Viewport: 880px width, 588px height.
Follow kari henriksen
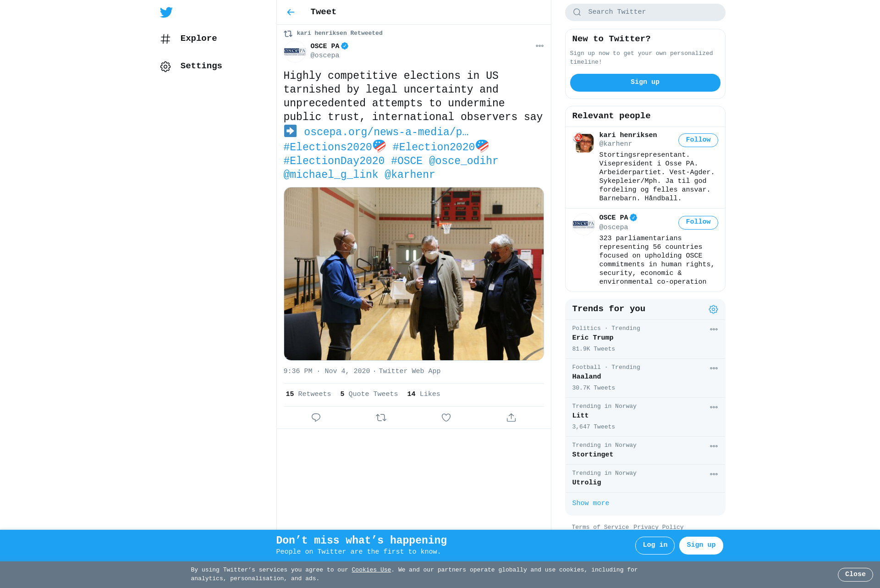[x=698, y=140]
